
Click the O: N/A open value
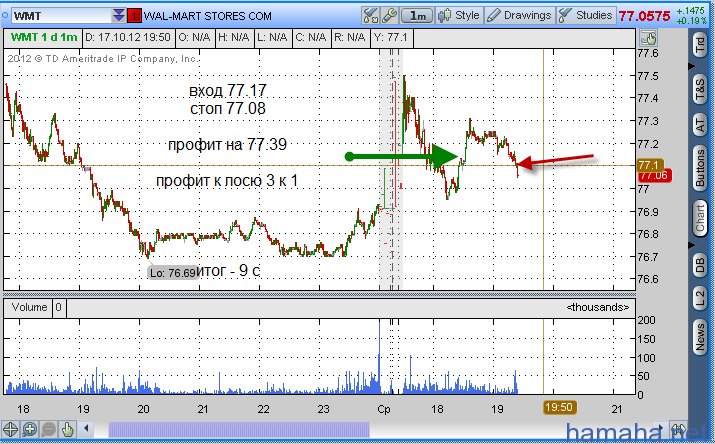point(194,38)
